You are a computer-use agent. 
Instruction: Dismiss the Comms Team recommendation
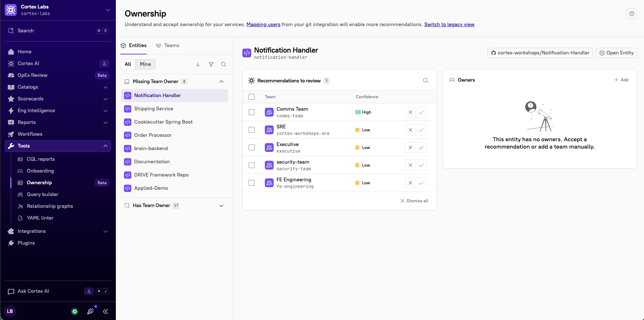click(410, 112)
